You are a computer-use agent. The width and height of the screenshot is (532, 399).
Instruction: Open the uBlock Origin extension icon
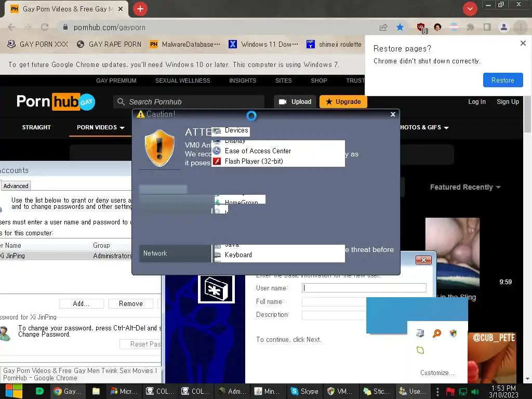click(x=421, y=28)
